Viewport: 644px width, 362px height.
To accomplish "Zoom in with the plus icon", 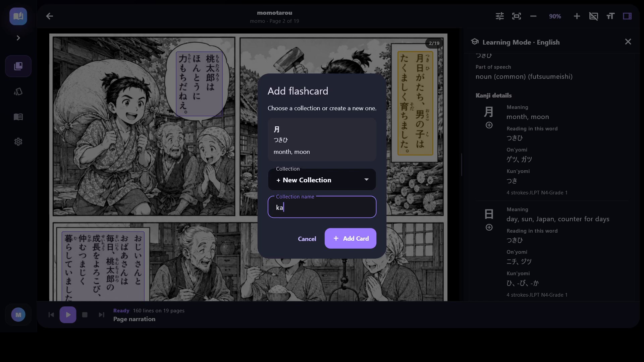I will pos(577,16).
